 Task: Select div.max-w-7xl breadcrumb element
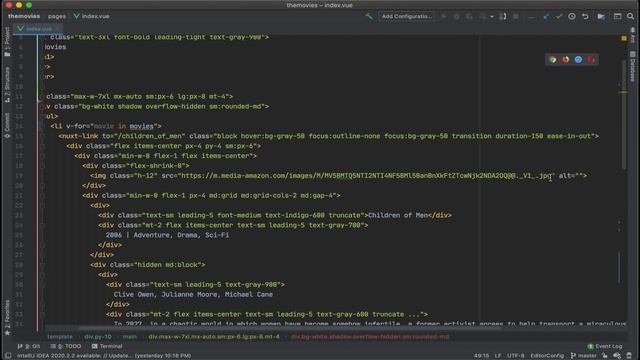214,337
